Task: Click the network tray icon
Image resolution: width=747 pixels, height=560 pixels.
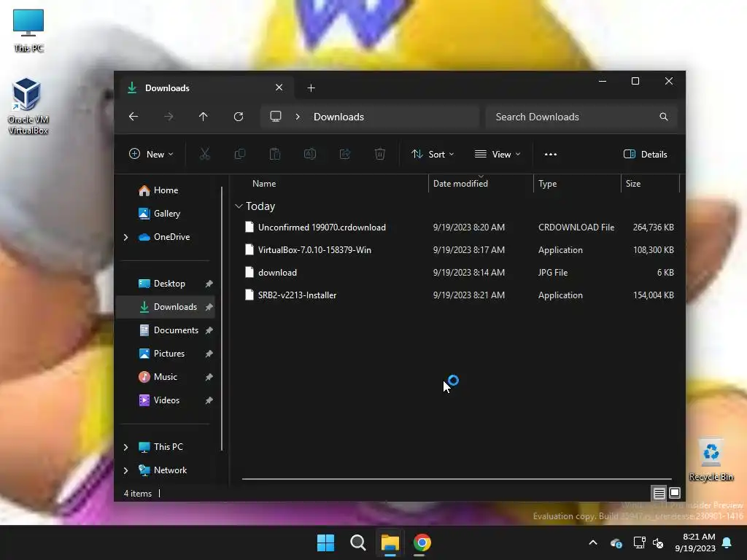Action: coord(639,542)
